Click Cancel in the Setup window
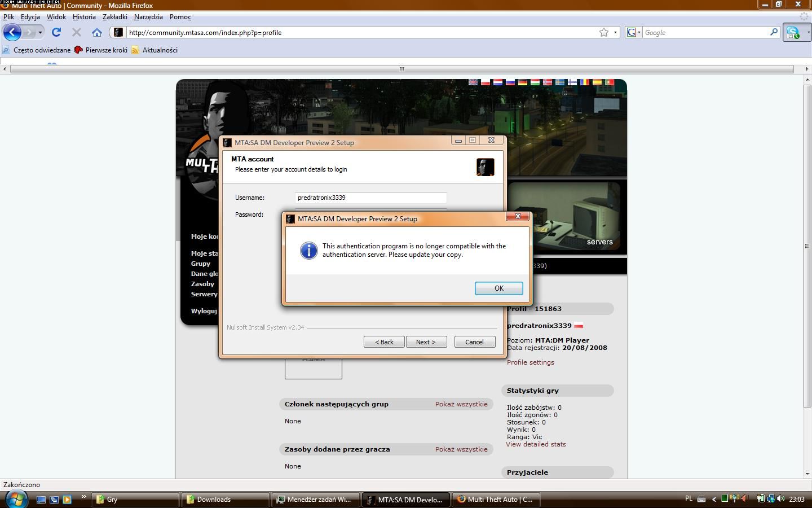Image resolution: width=812 pixels, height=508 pixels. (x=474, y=341)
